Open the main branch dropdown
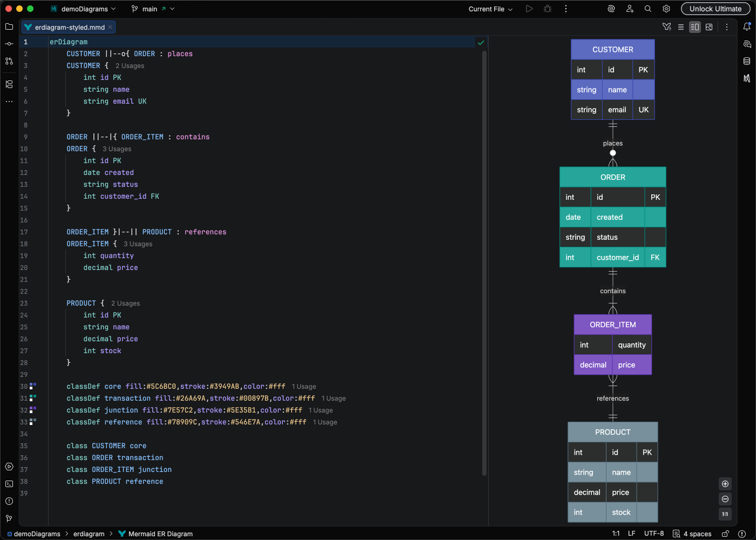The height and width of the screenshot is (540, 756). coord(153,9)
